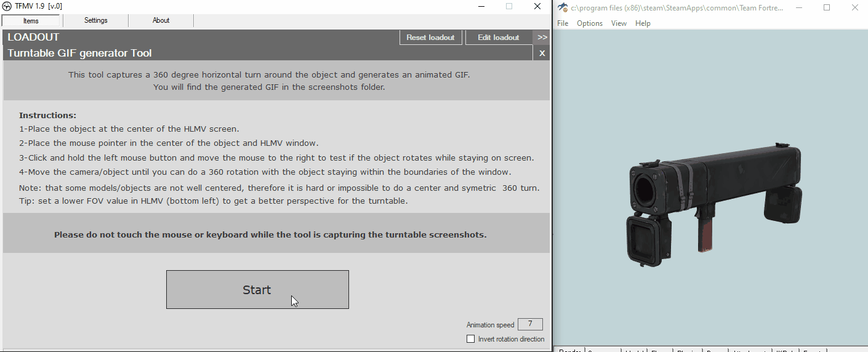868x352 pixels.
Task: Open the File menu in HLMV
Action: tap(563, 23)
